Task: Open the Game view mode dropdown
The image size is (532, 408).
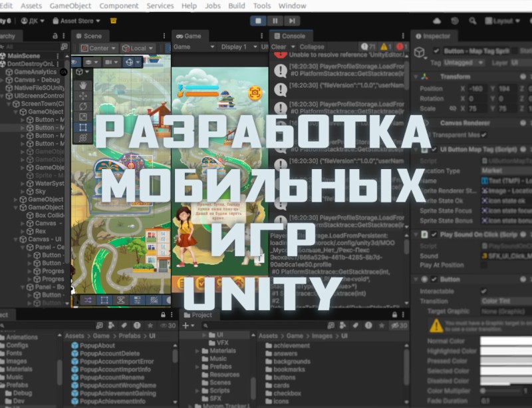Action: [194, 47]
